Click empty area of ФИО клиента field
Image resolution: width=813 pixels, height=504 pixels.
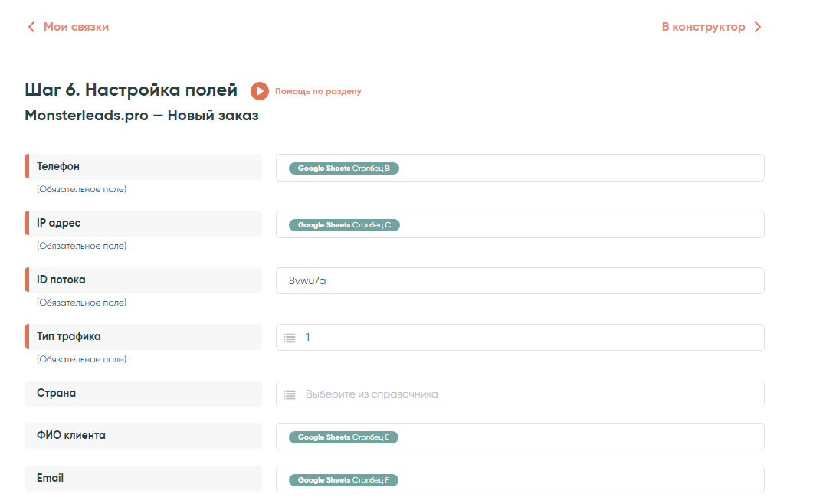coord(582,437)
